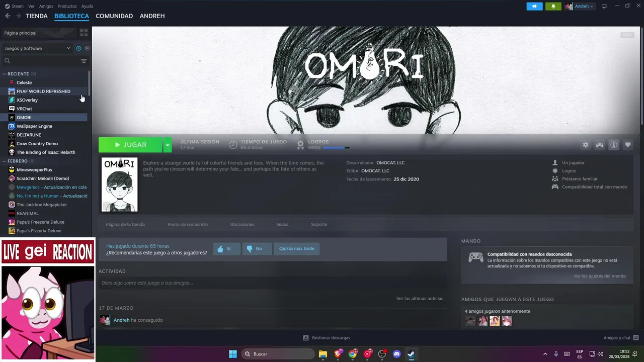Type activity in Diles algo field
This screenshot has width=644, height=362.
(x=273, y=283)
